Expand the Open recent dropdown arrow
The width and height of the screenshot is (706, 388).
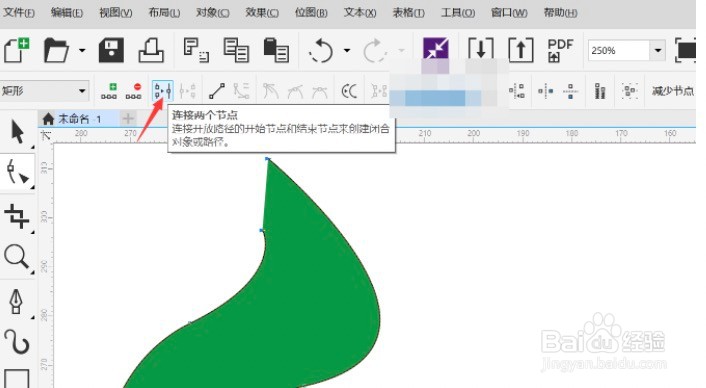[x=82, y=50]
